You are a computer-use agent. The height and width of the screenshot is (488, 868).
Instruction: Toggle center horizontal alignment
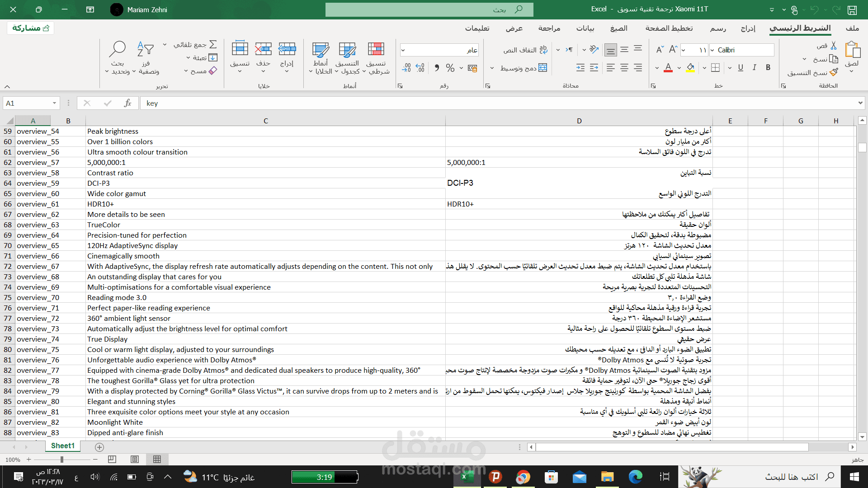(x=624, y=68)
